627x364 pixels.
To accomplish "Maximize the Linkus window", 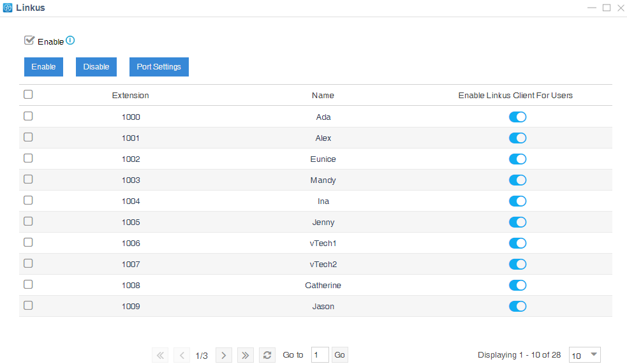I will (x=607, y=8).
